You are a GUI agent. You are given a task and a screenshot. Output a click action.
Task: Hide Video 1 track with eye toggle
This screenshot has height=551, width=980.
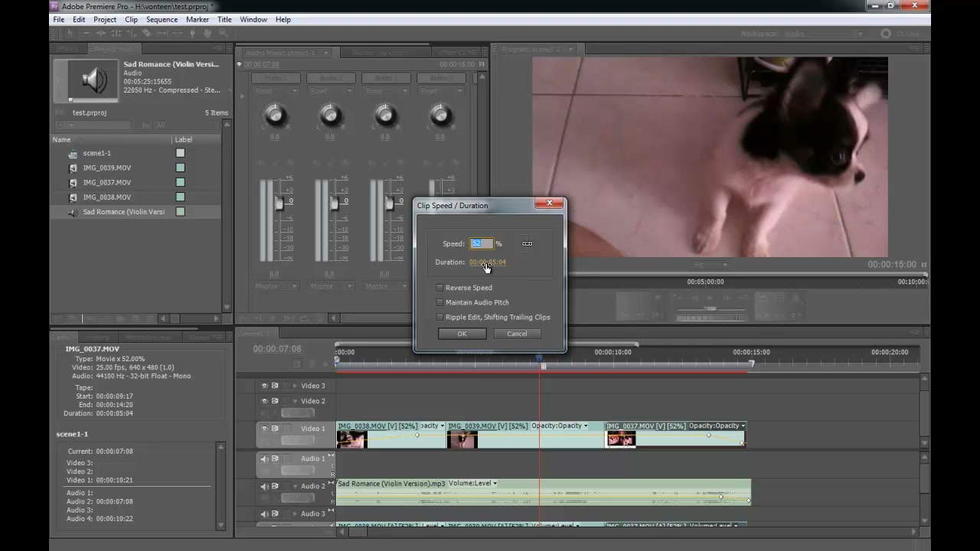click(265, 429)
